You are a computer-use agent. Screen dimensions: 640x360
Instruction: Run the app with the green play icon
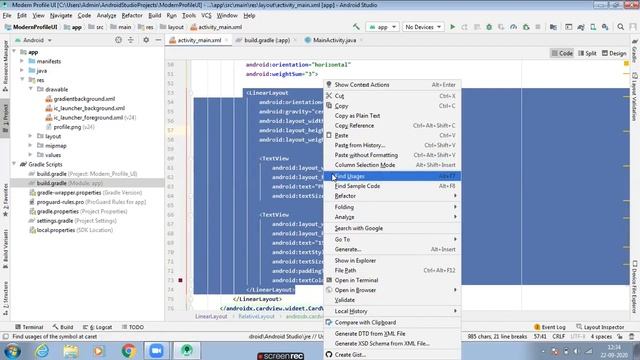[x=452, y=27]
